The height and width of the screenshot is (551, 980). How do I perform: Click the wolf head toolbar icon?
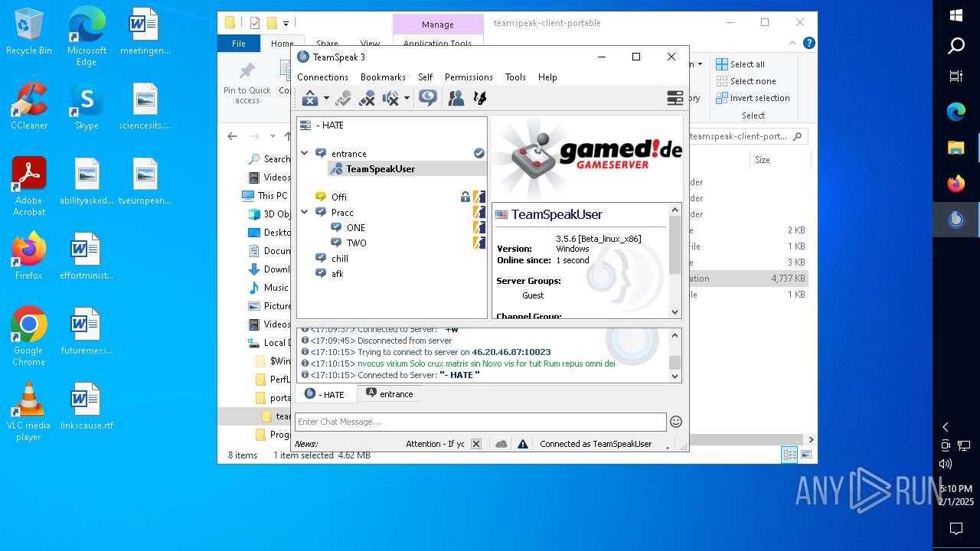click(480, 98)
